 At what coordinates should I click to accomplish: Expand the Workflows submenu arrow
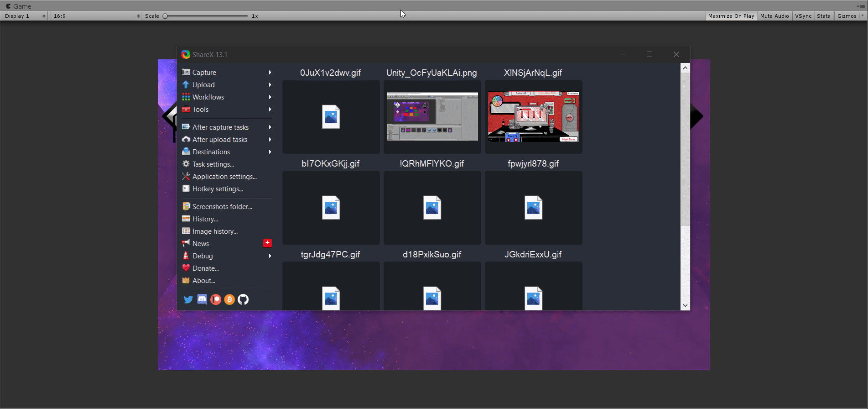(270, 97)
